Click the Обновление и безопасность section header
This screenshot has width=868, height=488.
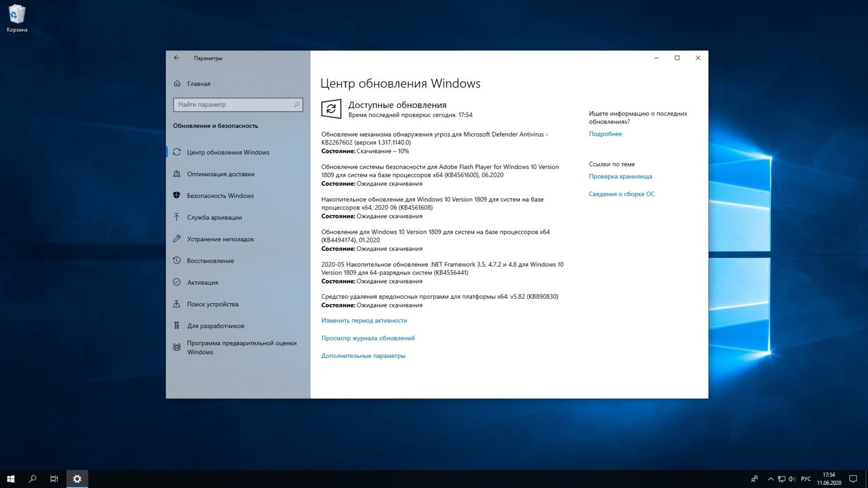215,126
